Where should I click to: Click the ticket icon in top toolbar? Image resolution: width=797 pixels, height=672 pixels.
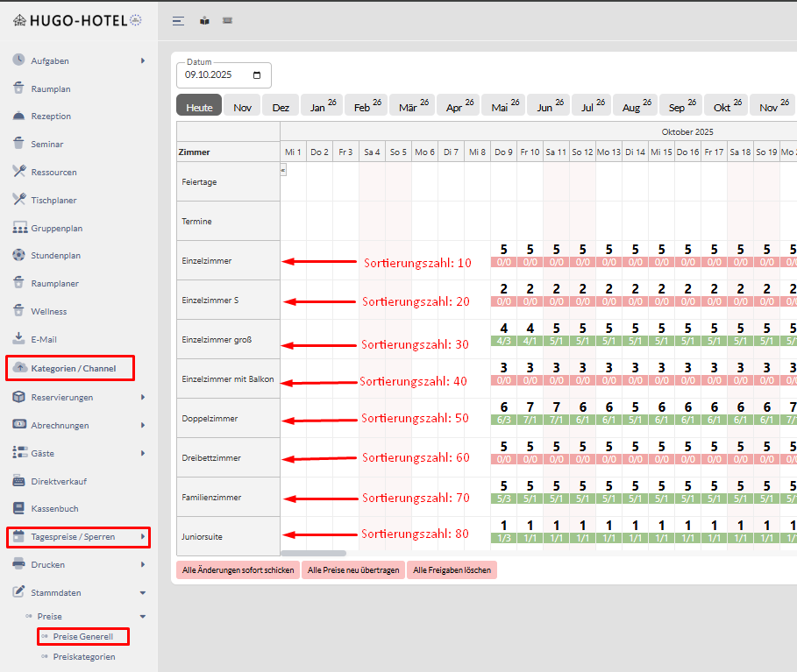pyautogui.click(x=227, y=21)
